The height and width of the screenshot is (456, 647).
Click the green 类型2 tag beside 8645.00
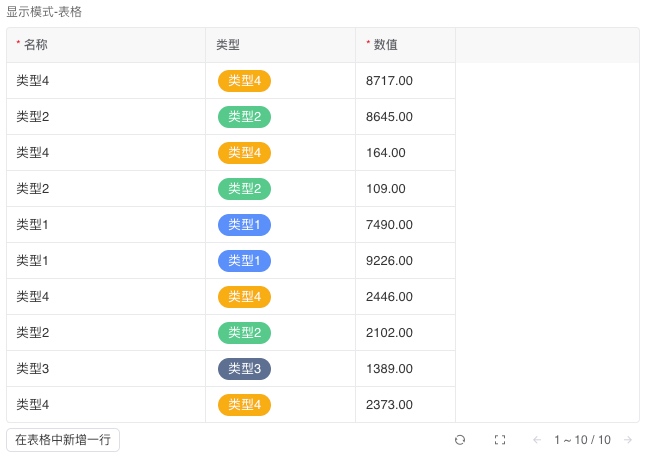pyautogui.click(x=244, y=117)
